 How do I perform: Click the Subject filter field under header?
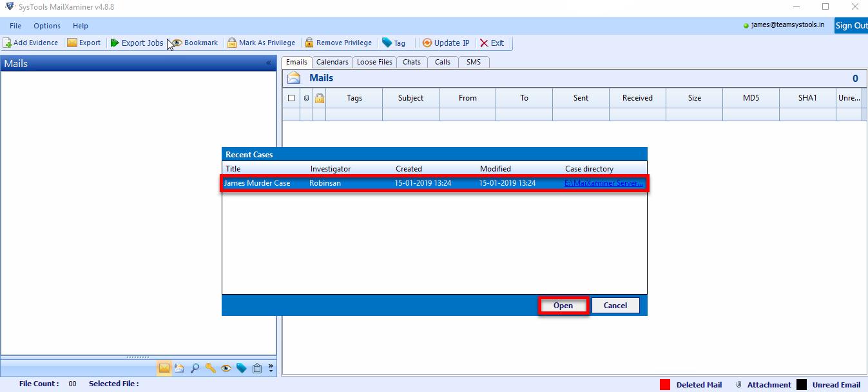point(411,114)
